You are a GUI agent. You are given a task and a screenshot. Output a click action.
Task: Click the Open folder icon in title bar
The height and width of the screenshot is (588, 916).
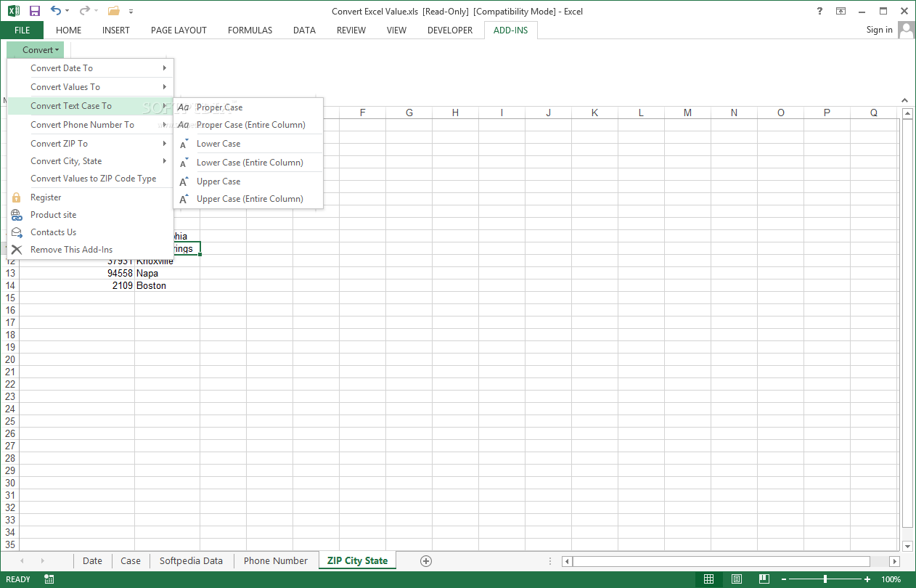pyautogui.click(x=113, y=11)
